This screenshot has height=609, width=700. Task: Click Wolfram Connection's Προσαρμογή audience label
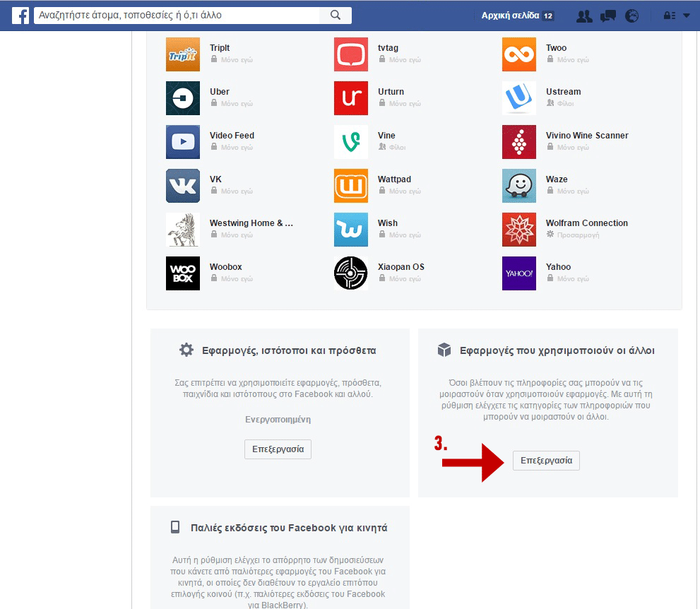(578, 235)
